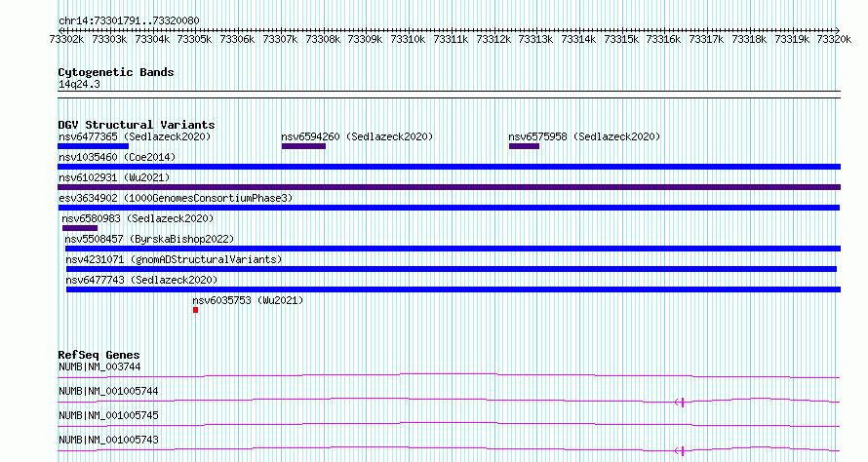This screenshot has width=868, height=462.
Task: Click the blue bar for nsv6477743
Action: (454, 289)
